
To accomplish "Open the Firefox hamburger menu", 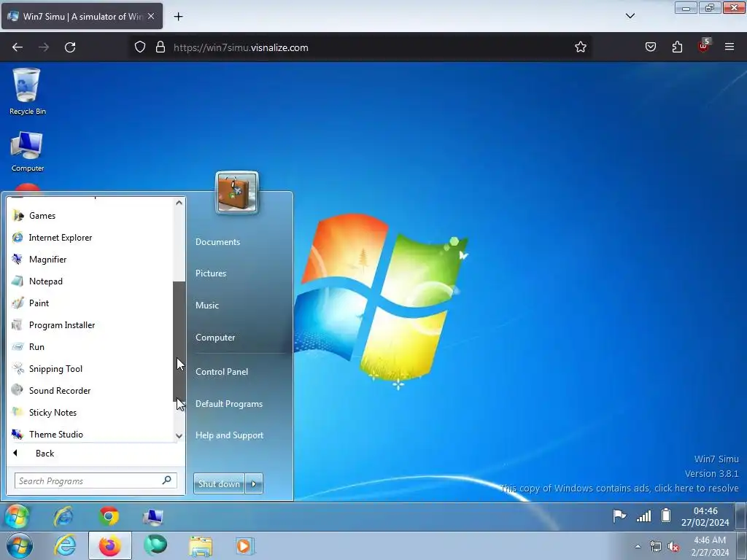I will click(729, 47).
